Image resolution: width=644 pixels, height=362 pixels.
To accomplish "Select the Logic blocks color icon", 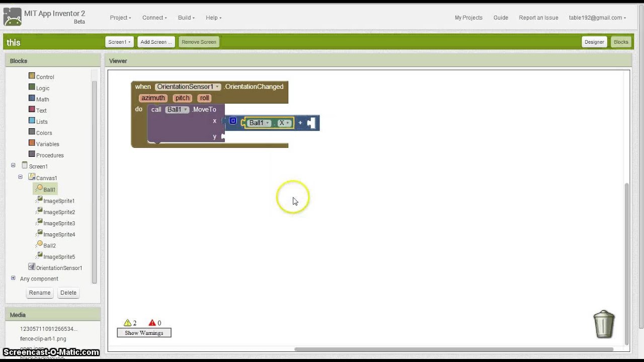I will pyautogui.click(x=32, y=87).
